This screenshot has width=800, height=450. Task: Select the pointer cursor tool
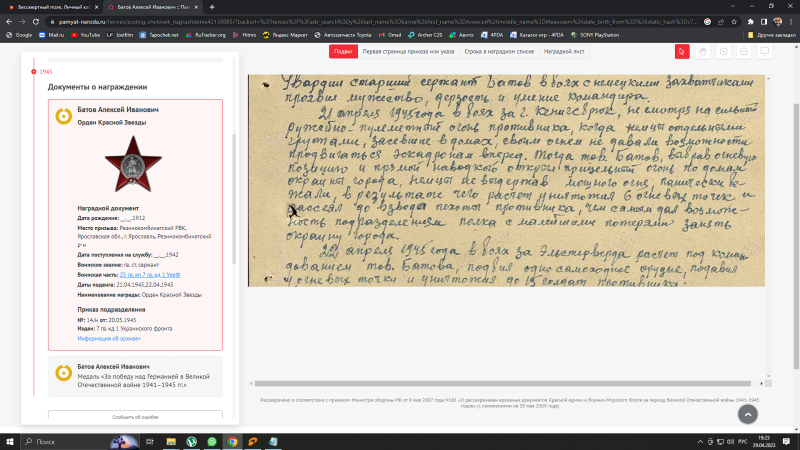[682, 52]
